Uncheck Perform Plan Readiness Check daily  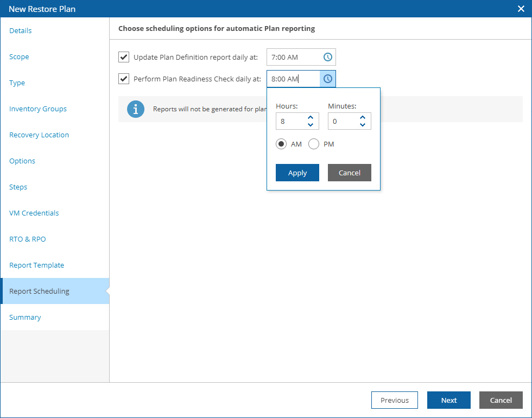tap(124, 79)
